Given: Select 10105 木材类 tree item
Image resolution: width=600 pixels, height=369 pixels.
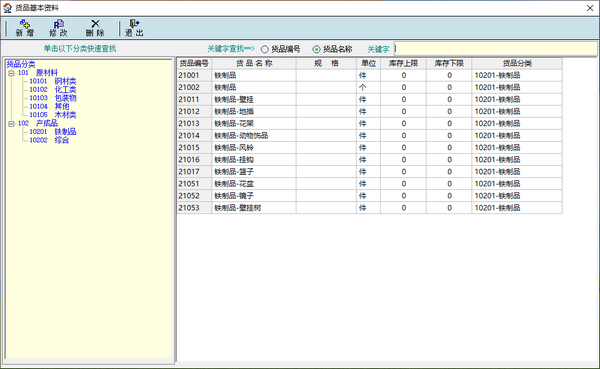Looking at the screenshot, I should [x=53, y=114].
